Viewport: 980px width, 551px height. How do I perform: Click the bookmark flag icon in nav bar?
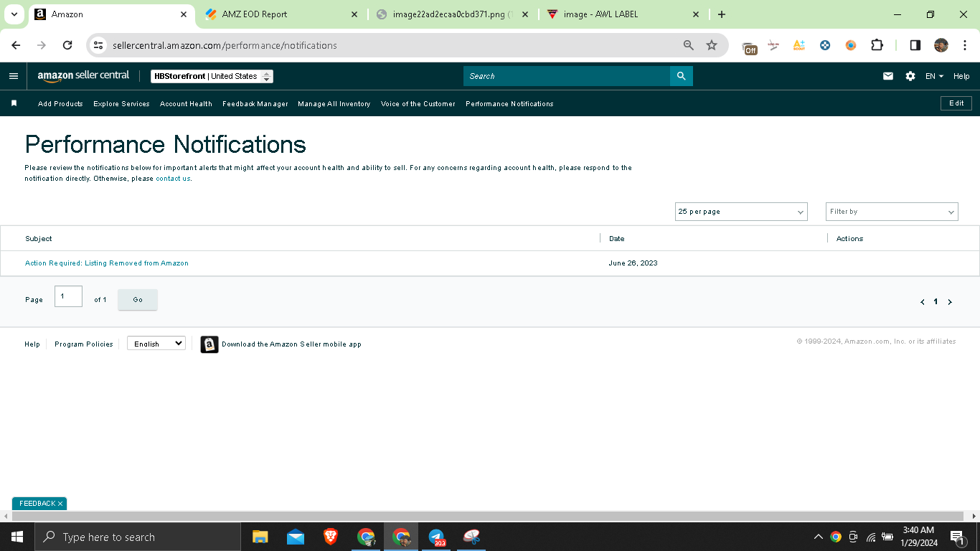coord(14,103)
